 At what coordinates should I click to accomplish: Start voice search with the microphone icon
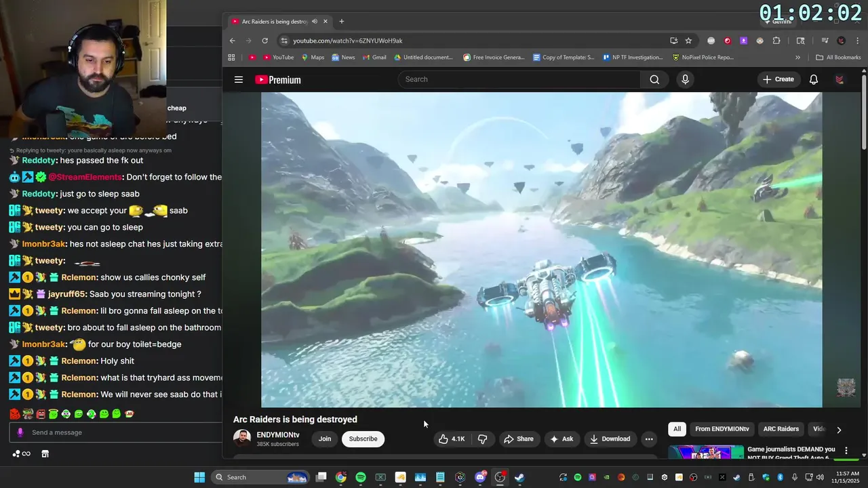pyautogui.click(x=685, y=79)
